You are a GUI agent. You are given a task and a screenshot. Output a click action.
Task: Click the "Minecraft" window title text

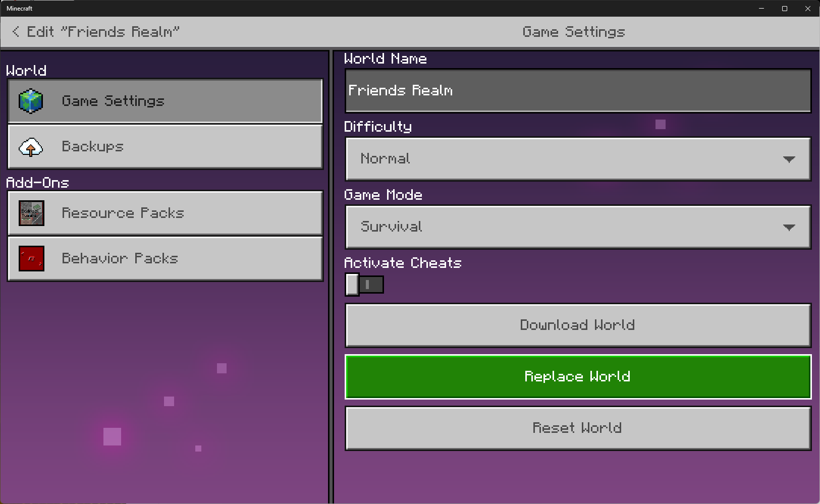point(20,9)
